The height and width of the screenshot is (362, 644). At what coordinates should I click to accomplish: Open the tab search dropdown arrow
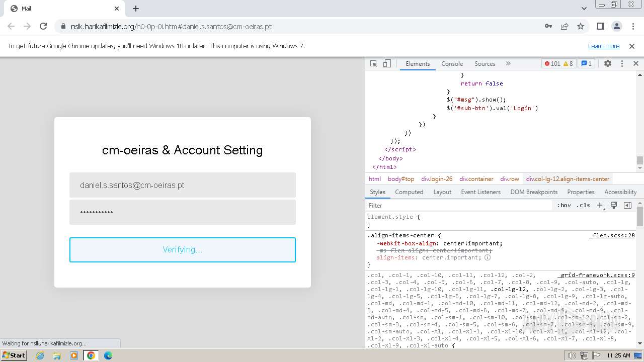(584, 9)
